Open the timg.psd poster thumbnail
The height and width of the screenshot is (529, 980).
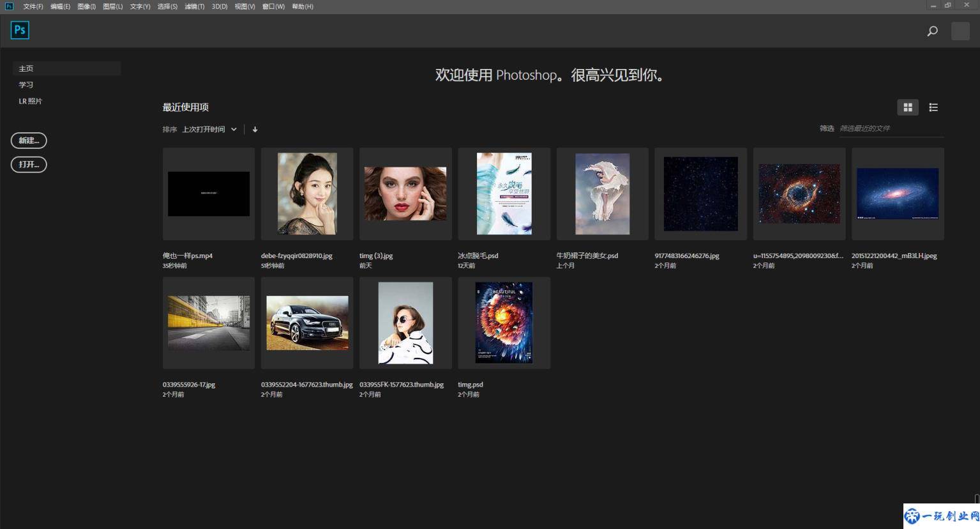pyautogui.click(x=504, y=323)
